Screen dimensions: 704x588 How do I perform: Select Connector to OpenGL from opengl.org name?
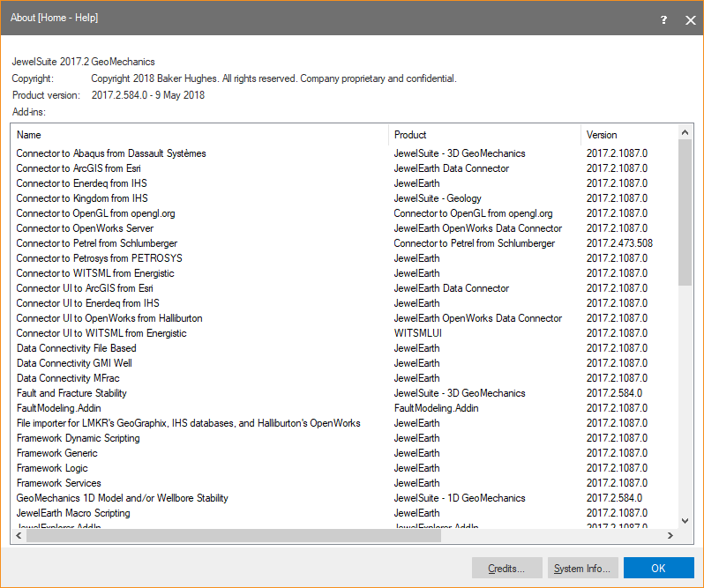click(95, 213)
